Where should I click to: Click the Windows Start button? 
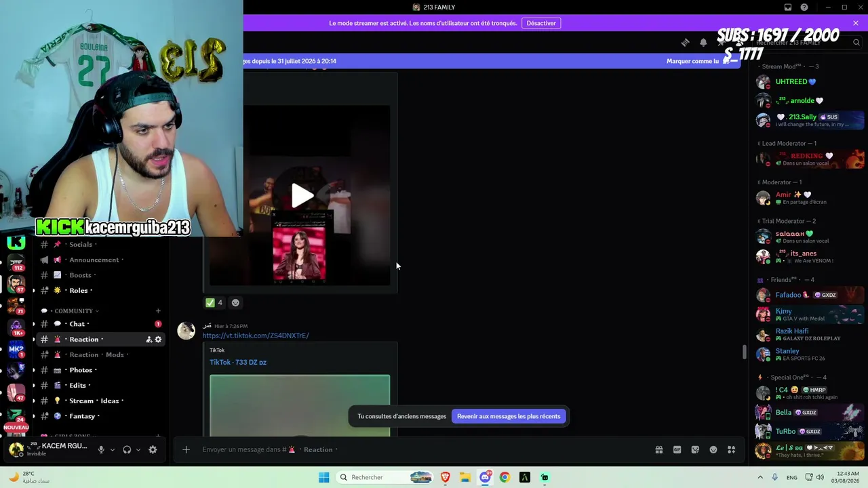coord(323,477)
